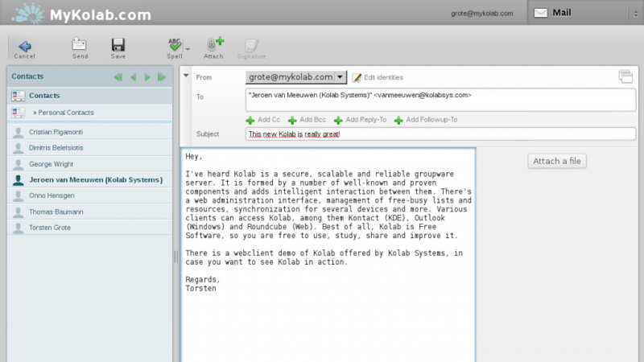Select contact Dimitris Beletsiotis
Screen dimensions: 644x362
[89, 148]
